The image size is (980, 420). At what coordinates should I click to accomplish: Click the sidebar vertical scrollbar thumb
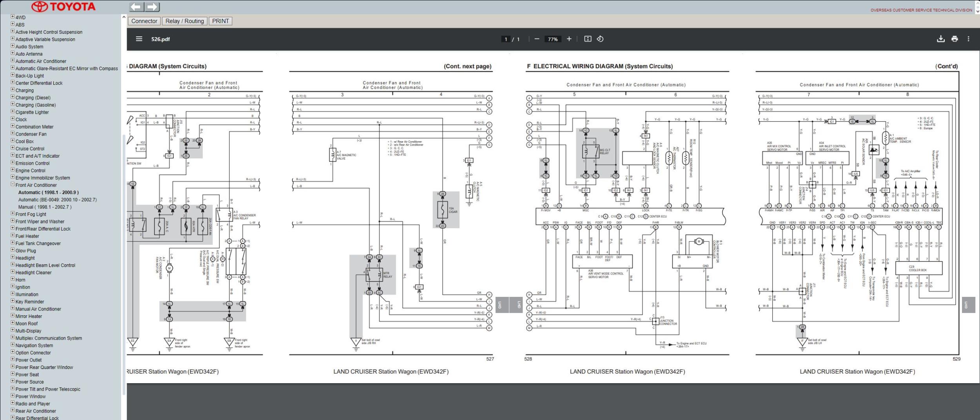(x=124, y=265)
